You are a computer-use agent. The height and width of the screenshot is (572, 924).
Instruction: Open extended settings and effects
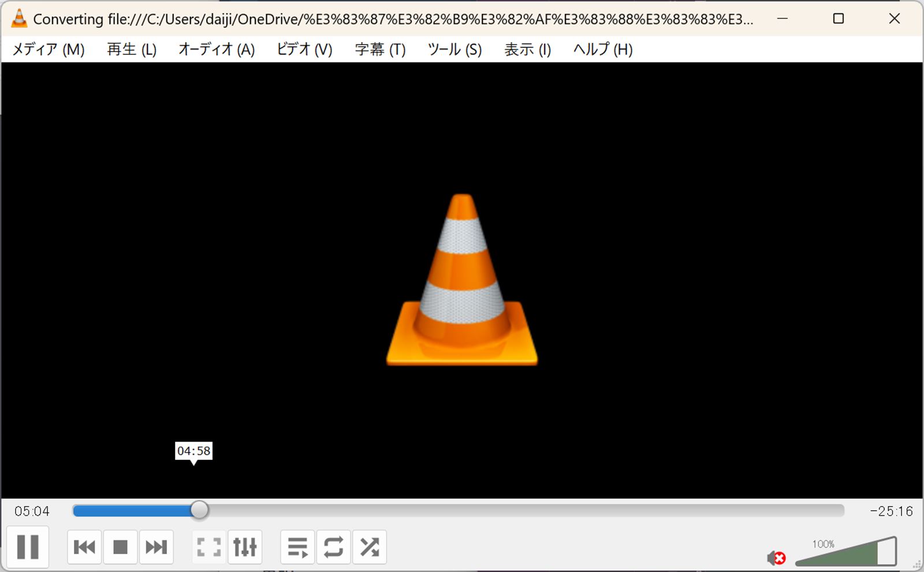coord(245,547)
